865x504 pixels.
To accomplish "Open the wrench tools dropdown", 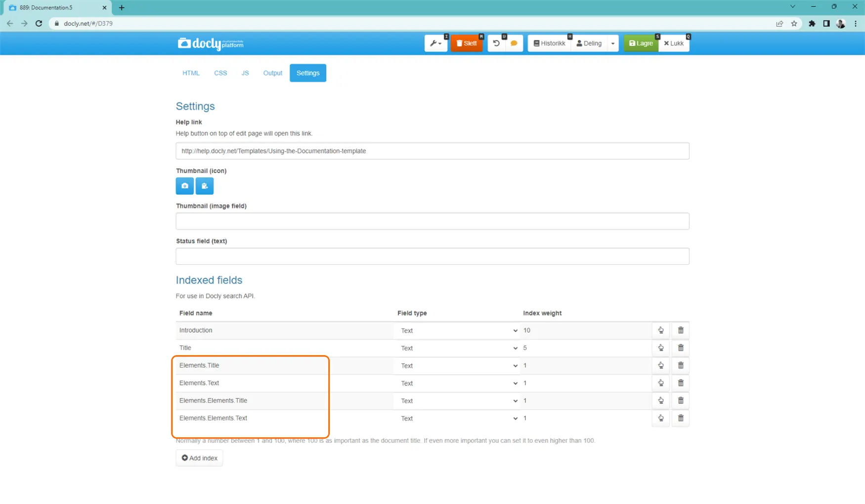I will tap(436, 43).
